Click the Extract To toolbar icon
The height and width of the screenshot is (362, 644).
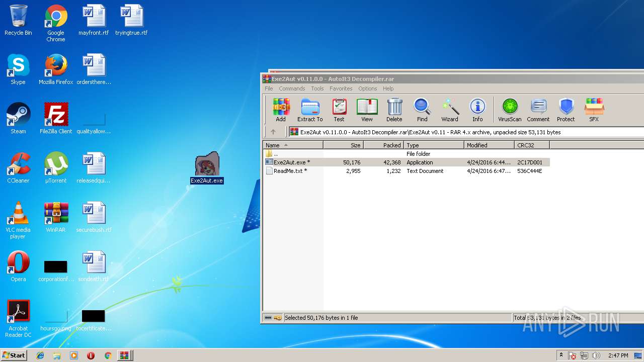pyautogui.click(x=310, y=110)
